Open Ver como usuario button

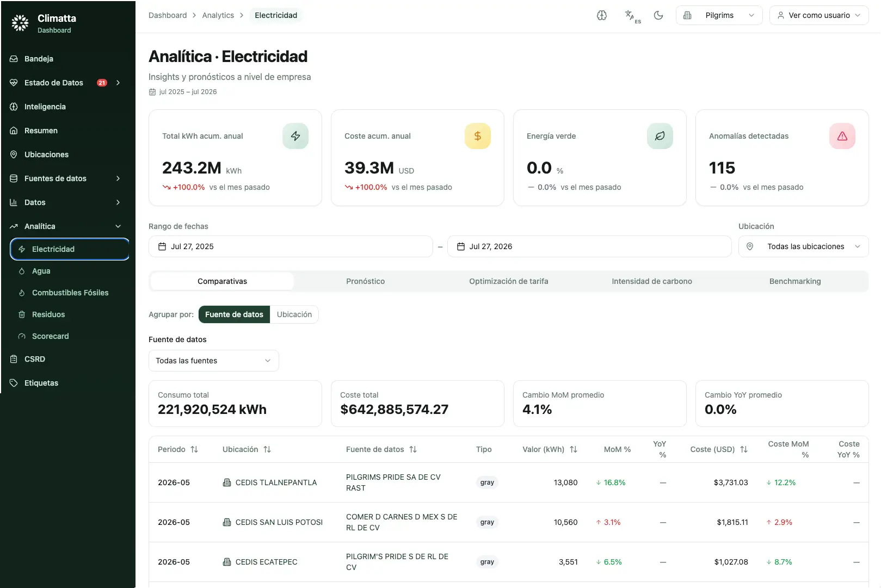coord(819,15)
